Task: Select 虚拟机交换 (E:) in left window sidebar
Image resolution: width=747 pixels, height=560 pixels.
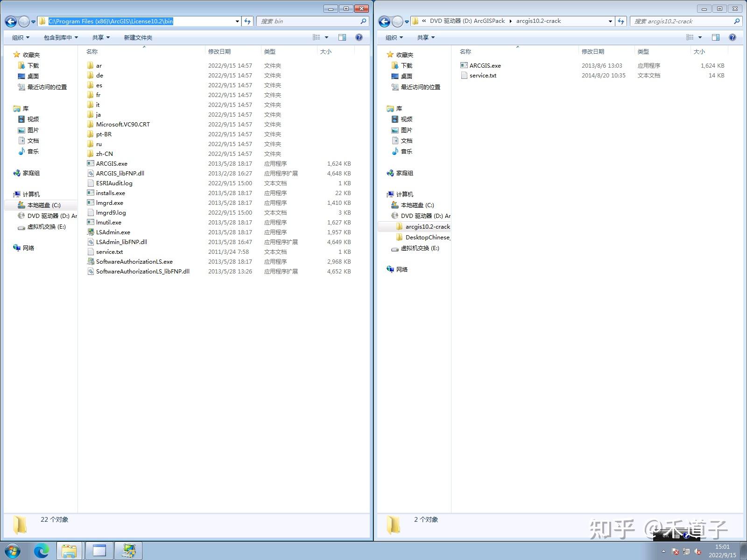Action: 47,227
